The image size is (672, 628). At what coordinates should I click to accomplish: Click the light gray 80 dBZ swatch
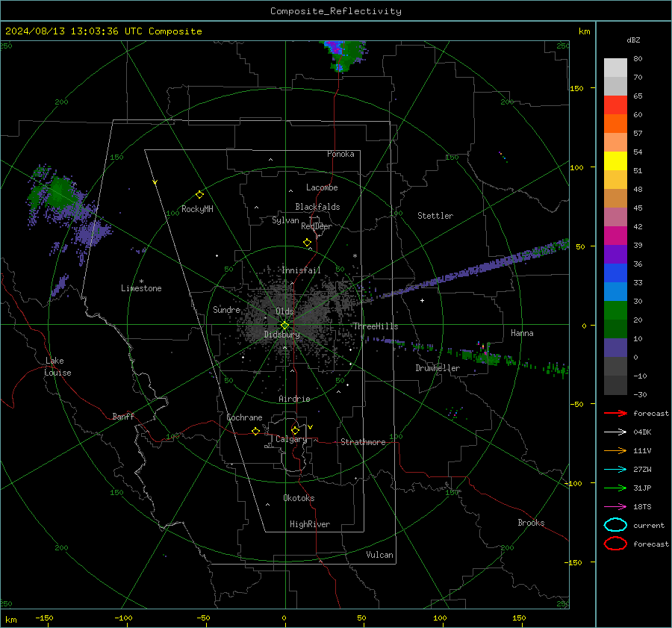pos(615,68)
